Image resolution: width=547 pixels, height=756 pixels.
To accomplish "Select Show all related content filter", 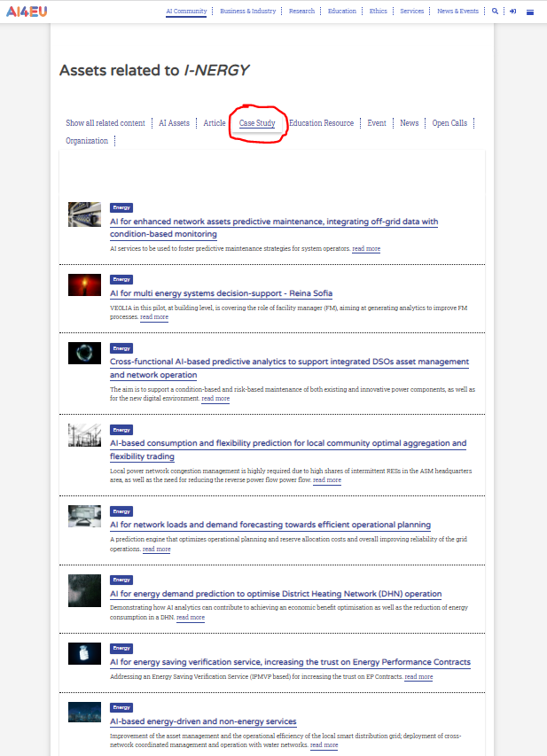I will point(105,123).
